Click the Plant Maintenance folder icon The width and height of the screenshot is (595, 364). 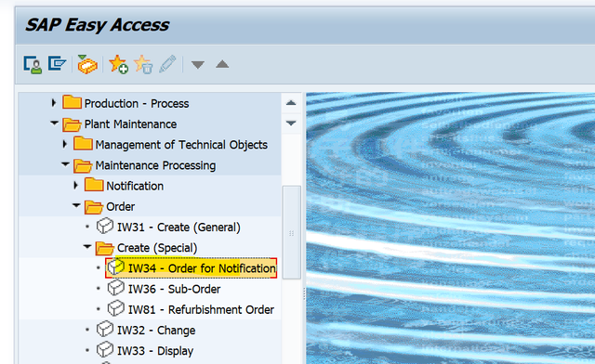pyautogui.click(x=73, y=124)
